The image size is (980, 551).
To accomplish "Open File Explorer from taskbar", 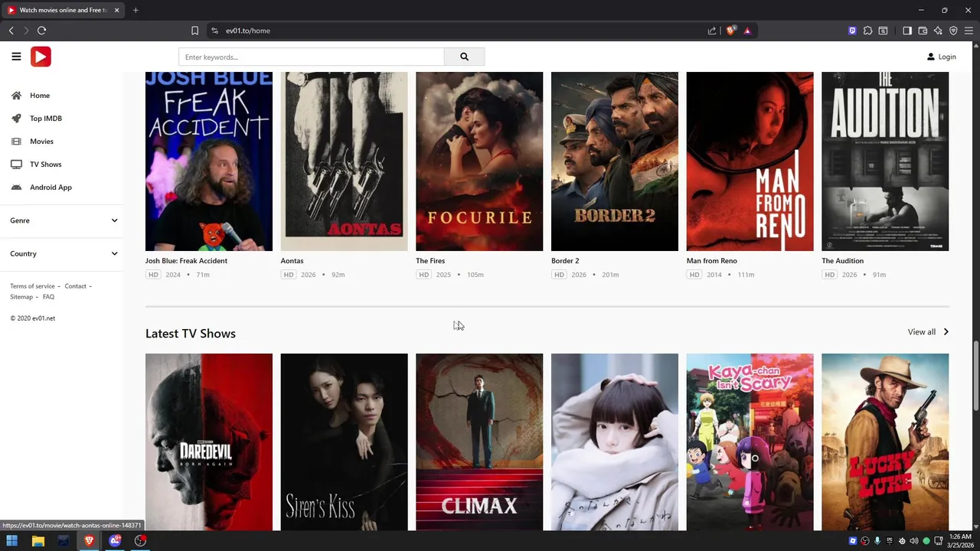I will coord(38,541).
